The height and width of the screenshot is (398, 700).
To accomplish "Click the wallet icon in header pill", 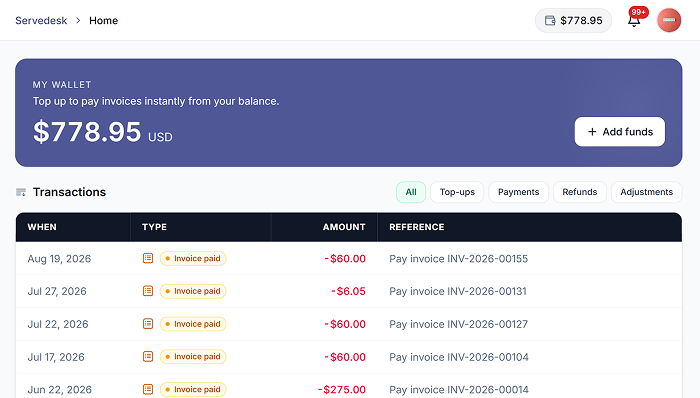I will tap(550, 21).
